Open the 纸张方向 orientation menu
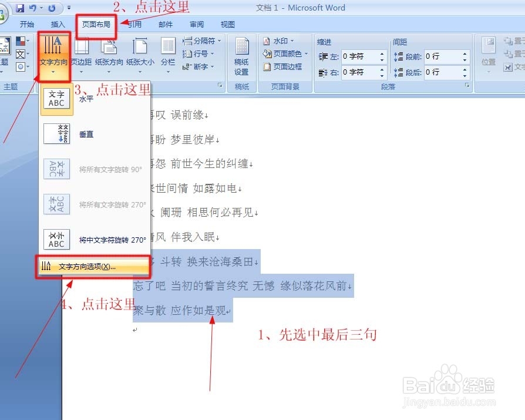 109,56
